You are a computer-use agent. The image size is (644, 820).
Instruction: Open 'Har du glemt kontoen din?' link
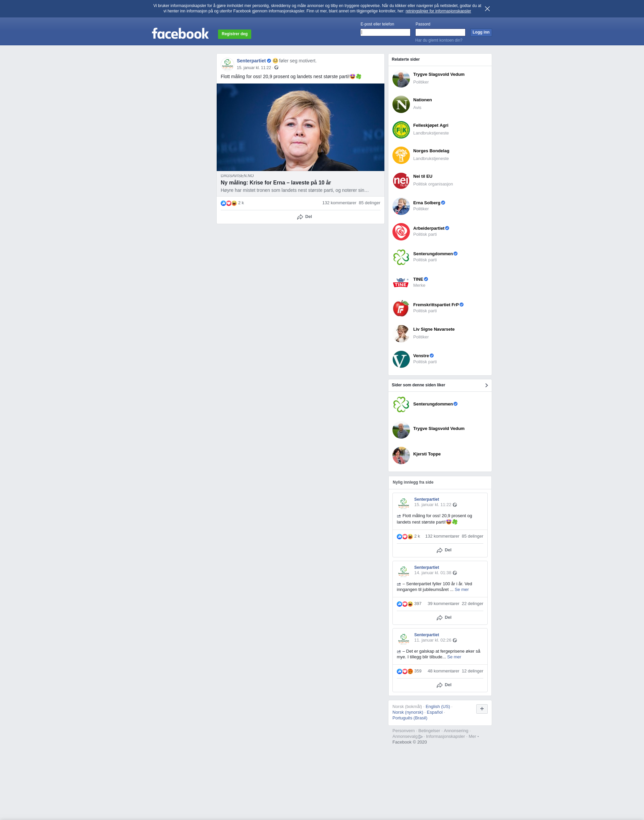point(438,40)
